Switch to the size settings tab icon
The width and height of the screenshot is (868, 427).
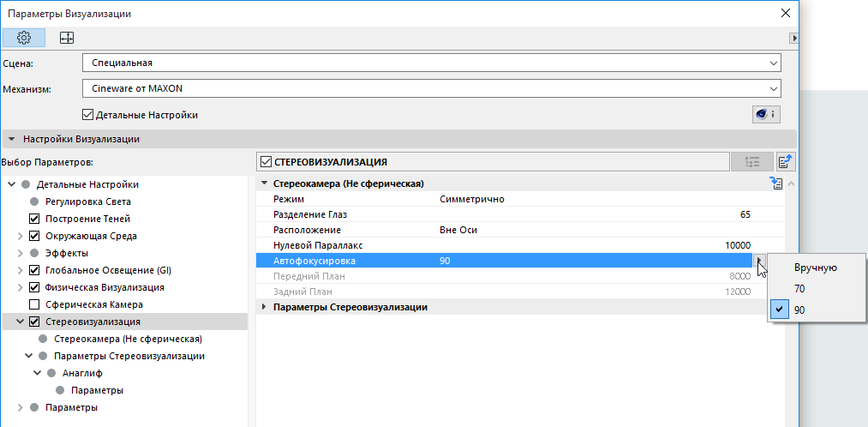coord(67,38)
